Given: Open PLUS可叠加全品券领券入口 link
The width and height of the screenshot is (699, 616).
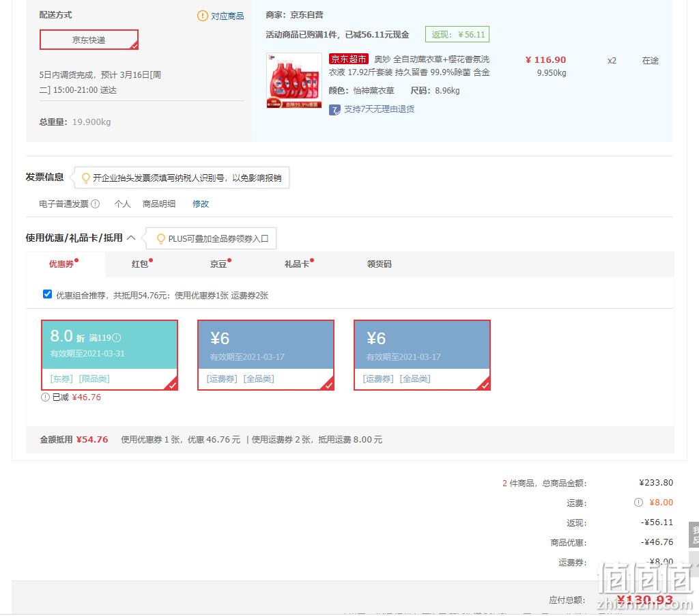Looking at the screenshot, I should coord(218,238).
